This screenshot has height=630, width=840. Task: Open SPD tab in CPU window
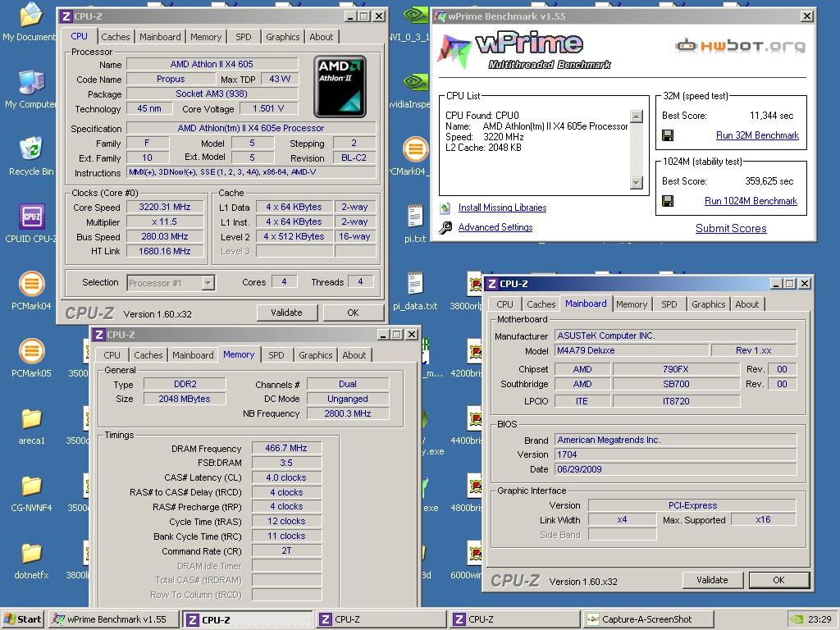(243, 37)
